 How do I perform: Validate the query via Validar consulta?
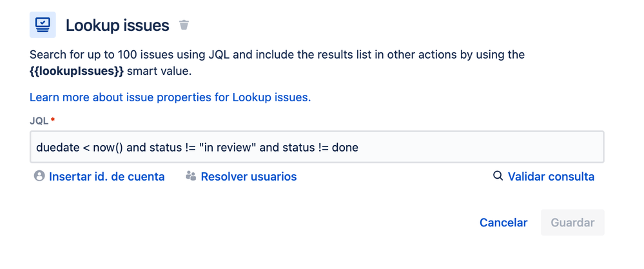551,177
